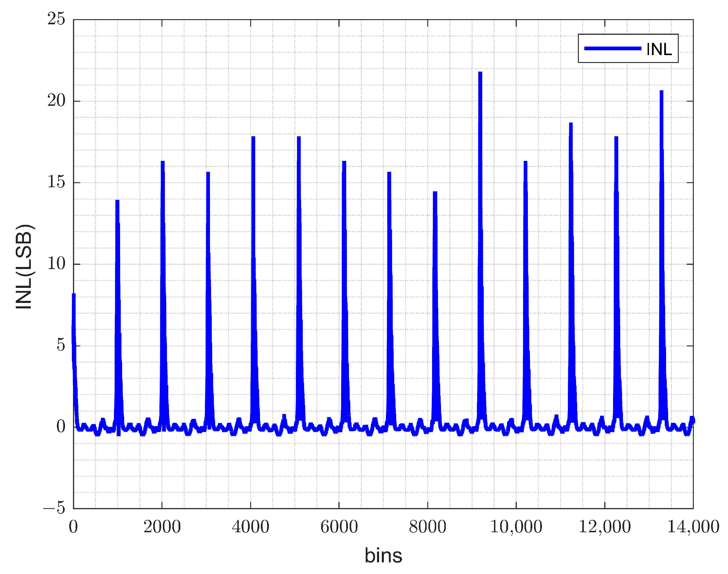The height and width of the screenshot is (574, 728).
Task: Click the x-axis tick label 14,000
Action: pyautogui.click(x=693, y=526)
